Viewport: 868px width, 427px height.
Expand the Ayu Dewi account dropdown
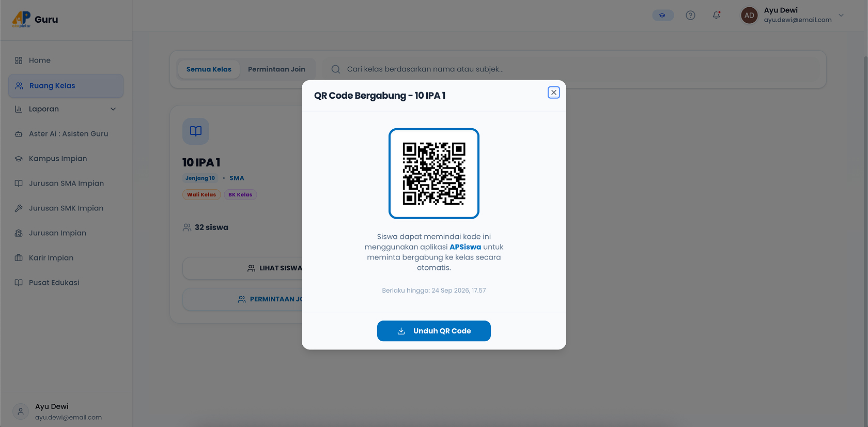click(841, 16)
